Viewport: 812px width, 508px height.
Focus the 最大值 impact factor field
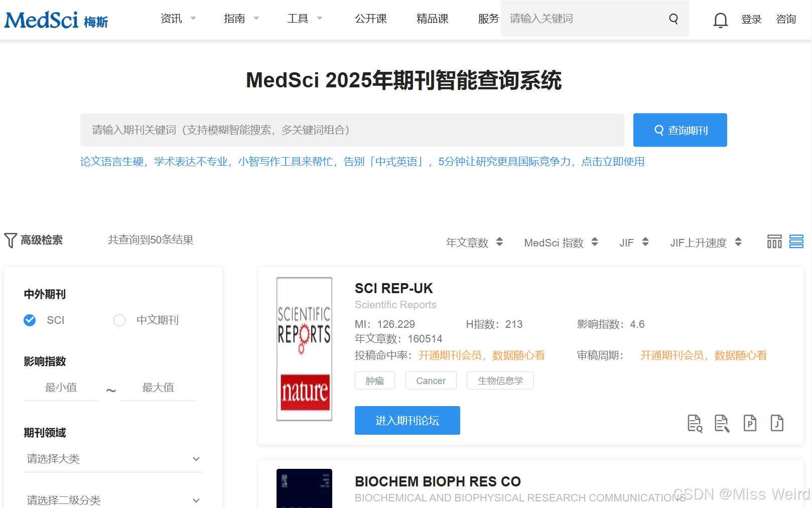click(158, 388)
